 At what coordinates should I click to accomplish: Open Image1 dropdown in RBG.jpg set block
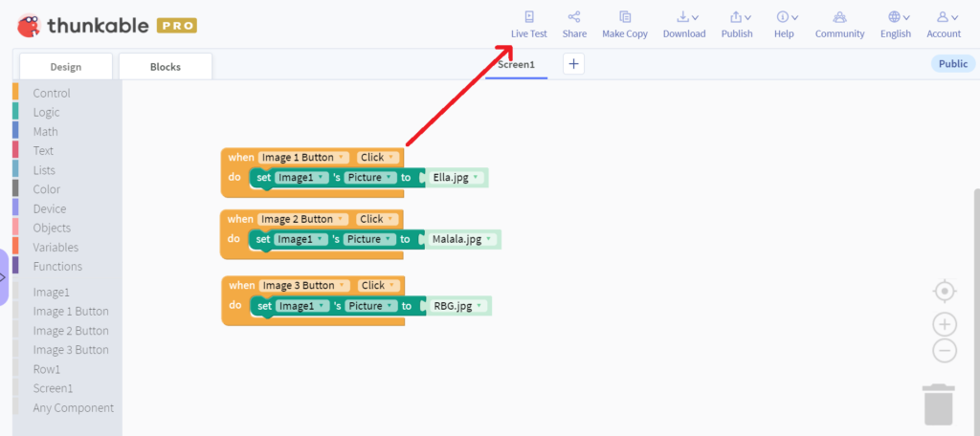(x=303, y=306)
